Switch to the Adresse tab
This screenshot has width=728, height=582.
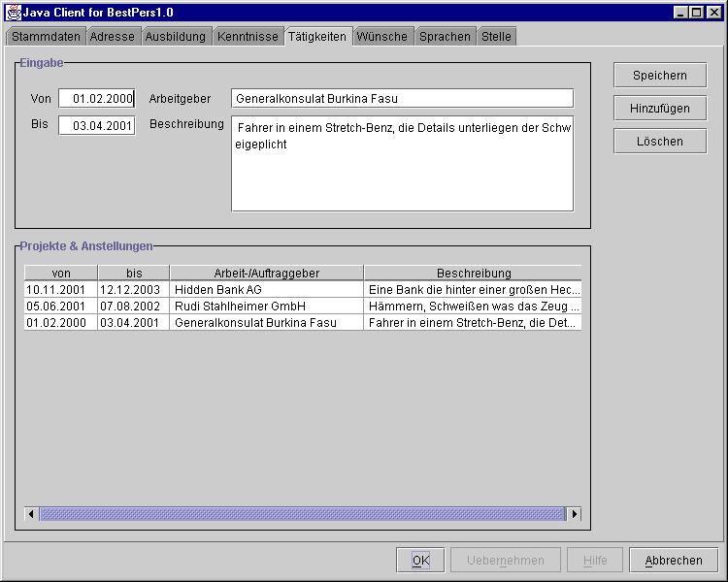click(x=113, y=36)
